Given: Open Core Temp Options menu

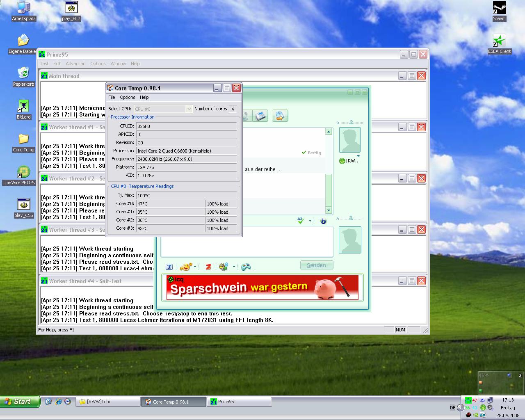Looking at the screenshot, I should click(x=127, y=97).
